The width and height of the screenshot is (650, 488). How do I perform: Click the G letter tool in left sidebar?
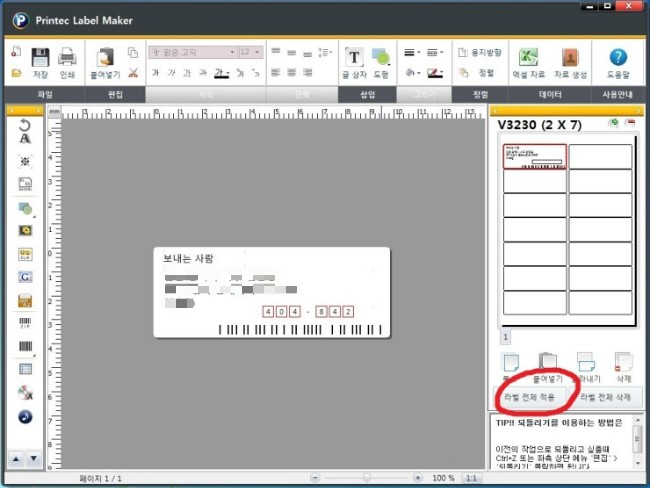point(25,277)
